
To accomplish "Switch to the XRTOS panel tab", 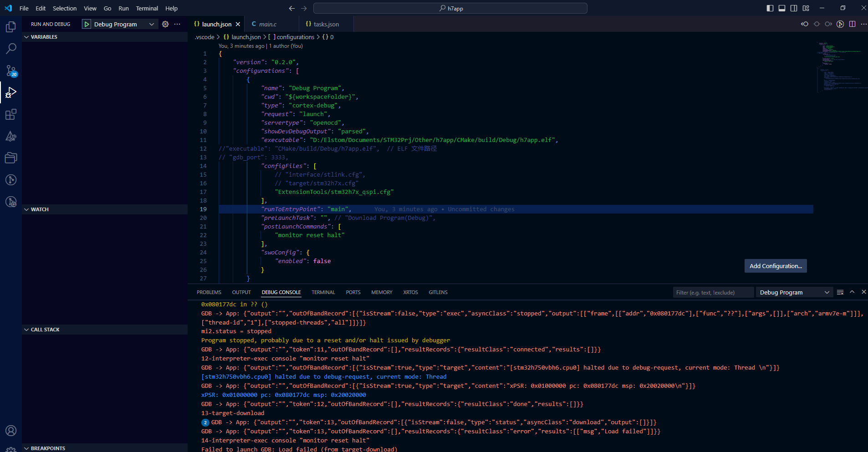I will pyautogui.click(x=410, y=292).
